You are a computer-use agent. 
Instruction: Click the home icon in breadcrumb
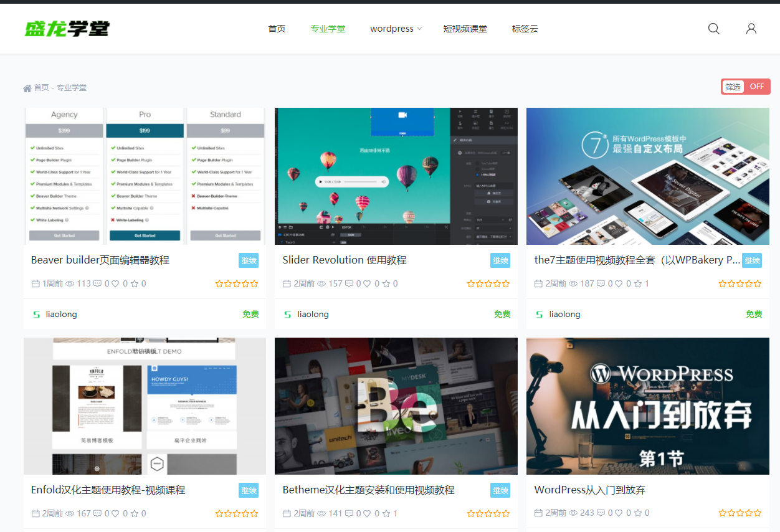click(x=27, y=88)
